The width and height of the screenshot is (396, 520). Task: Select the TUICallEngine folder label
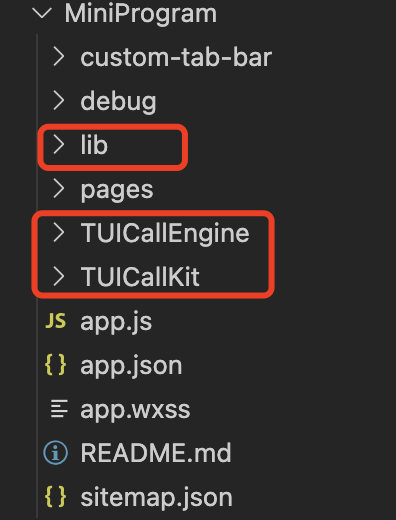click(165, 233)
